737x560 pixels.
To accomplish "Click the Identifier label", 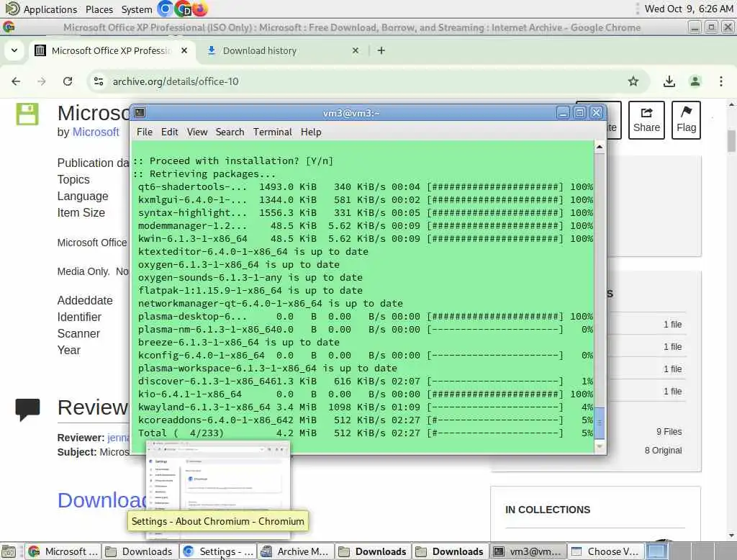I will (79, 317).
